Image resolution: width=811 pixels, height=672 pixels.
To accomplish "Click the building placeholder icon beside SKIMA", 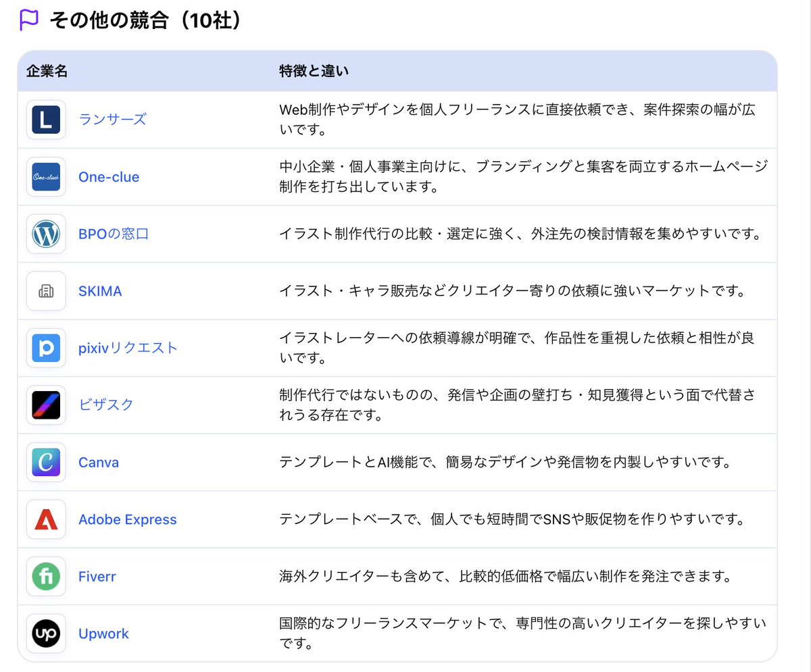I will click(x=46, y=291).
